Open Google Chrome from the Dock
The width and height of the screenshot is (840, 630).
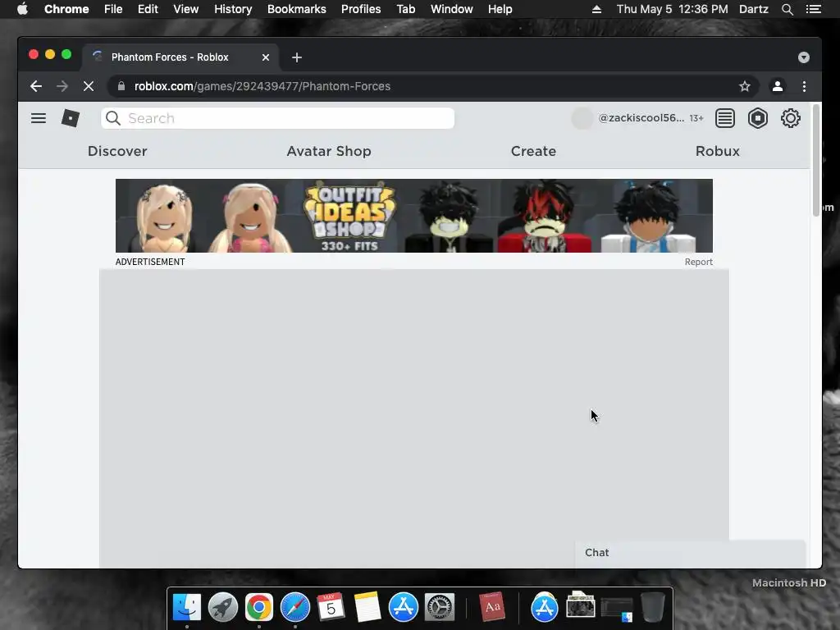(x=258, y=608)
